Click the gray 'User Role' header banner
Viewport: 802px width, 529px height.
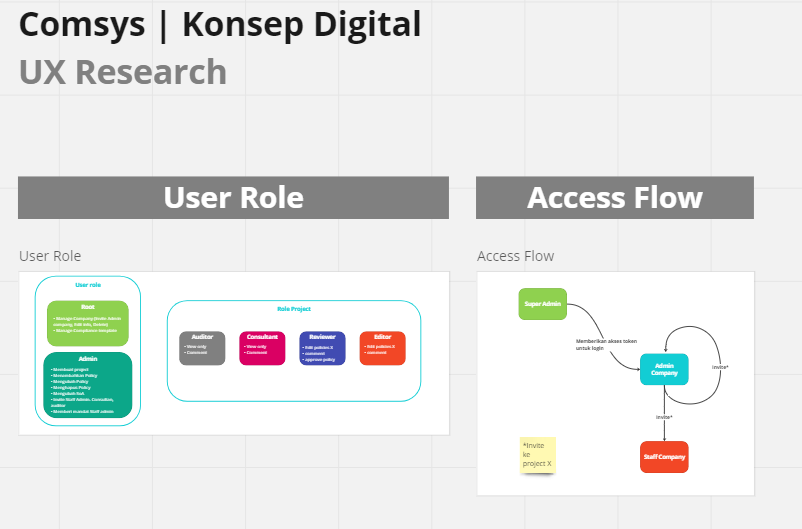coord(233,197)
